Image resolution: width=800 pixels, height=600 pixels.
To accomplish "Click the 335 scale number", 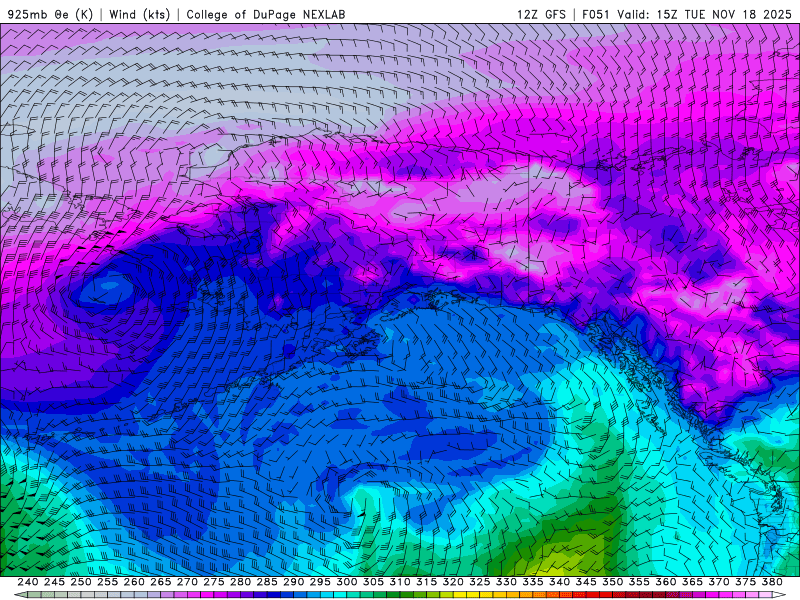I will (533, 582).
